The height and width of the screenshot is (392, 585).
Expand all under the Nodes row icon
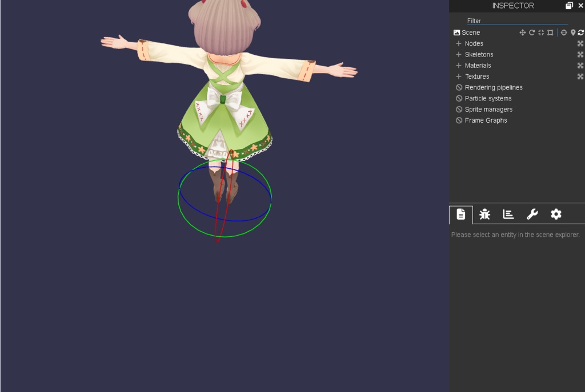pyautogui.click(x=580, y=43)
